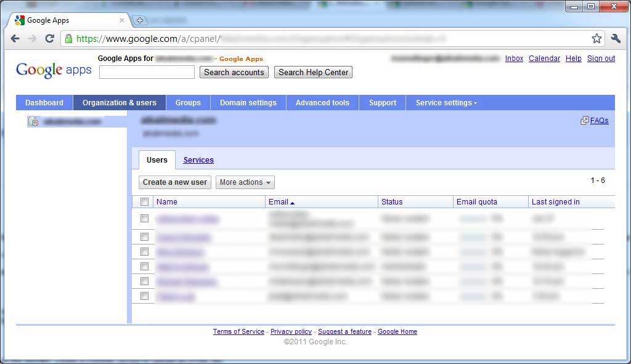Expand the More actions dropdown
The height and width of the screenshot is (364, 631).
[245, 182]
